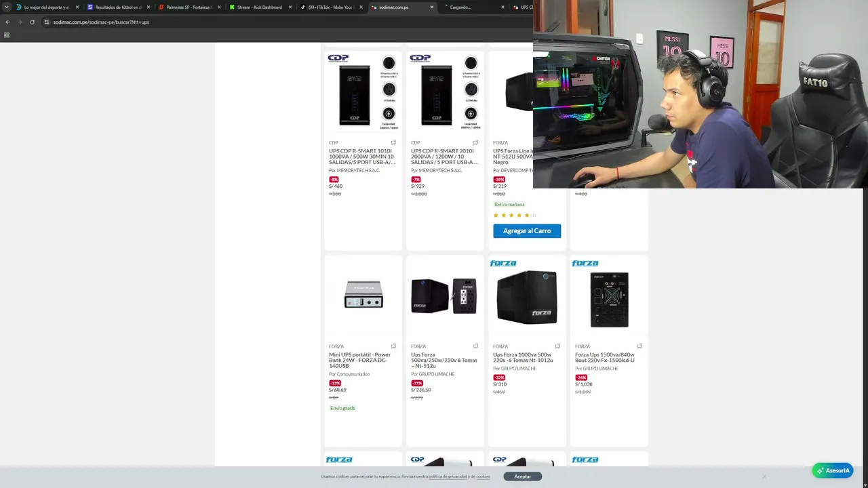Compare icon on UPS CDP R-SMART 1010I card

pos(393,143)
